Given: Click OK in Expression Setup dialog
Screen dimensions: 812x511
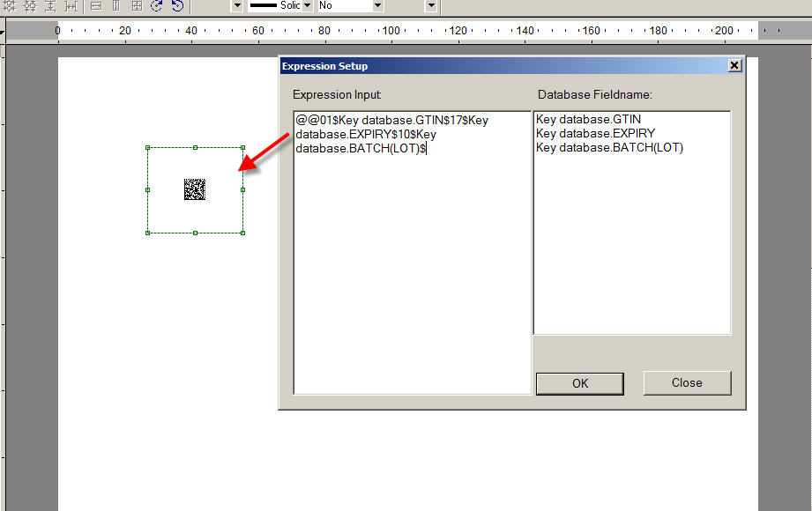Looking at the screenshot, I should click(579, 383).
